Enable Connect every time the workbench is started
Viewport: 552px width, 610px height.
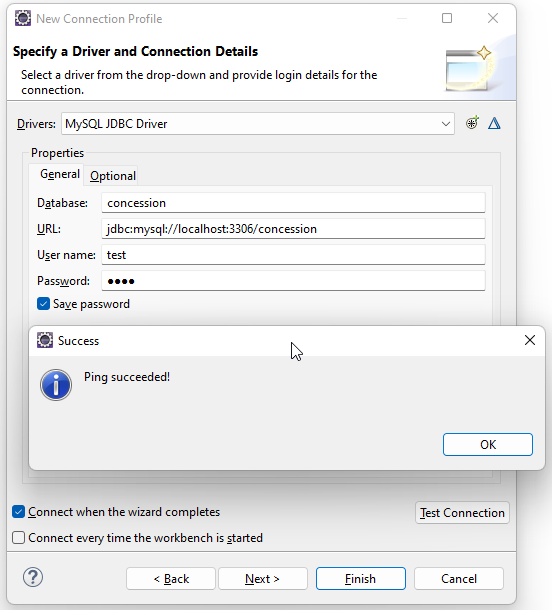(19, 538)
